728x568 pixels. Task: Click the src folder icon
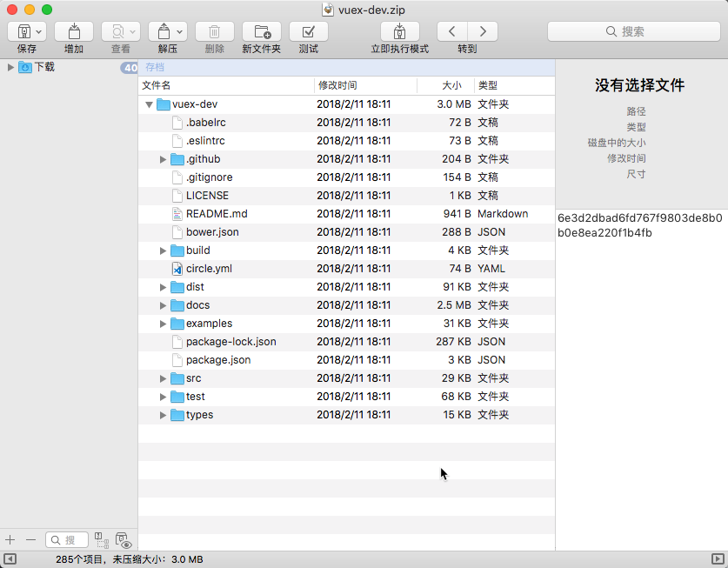pos(177,378)
